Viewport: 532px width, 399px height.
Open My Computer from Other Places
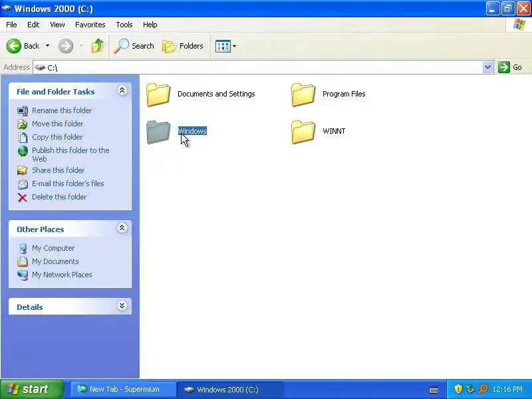tap(53, 248)
